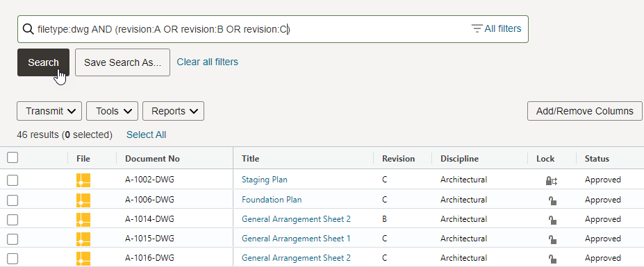644x267 pixels.
Task: Click the lock icon for Staging Plan
Action: point(551,180)
